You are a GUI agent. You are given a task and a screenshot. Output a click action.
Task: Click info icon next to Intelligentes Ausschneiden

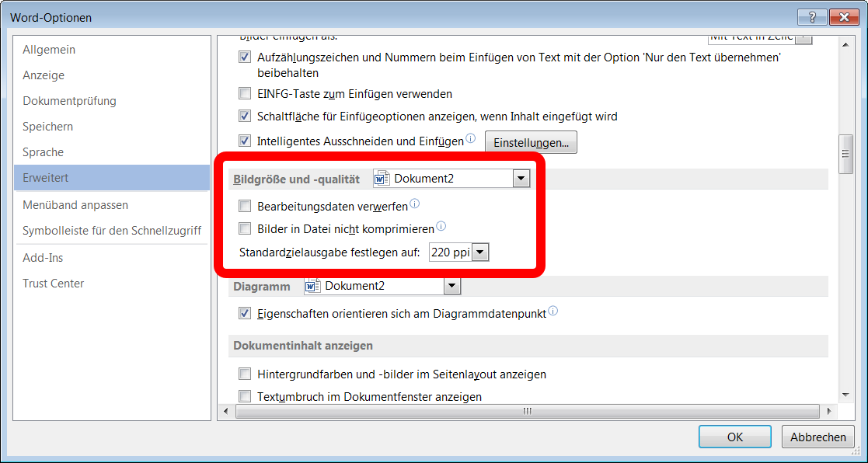pos(470,140)
